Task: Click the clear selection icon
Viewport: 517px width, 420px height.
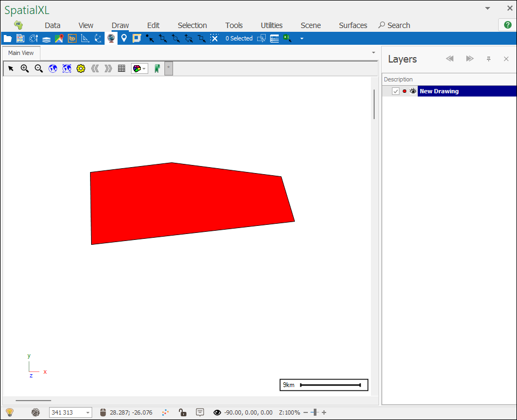Action: 214,38
